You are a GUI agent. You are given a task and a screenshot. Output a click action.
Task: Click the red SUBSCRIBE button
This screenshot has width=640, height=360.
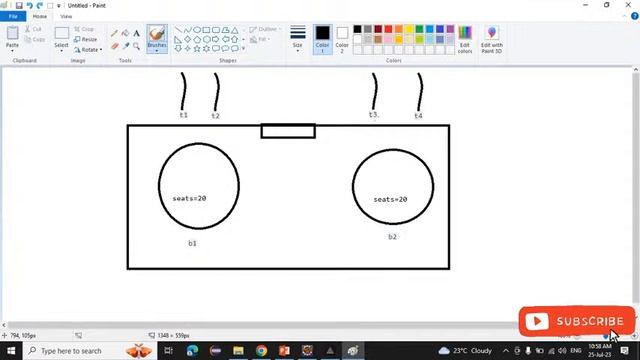click(x=577, y=321)
